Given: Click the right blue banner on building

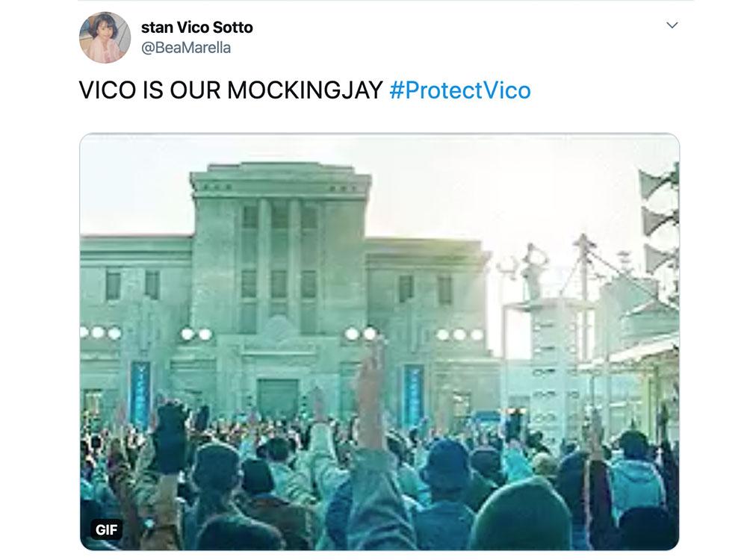Looking at the screenshot, I should [413, 395].
